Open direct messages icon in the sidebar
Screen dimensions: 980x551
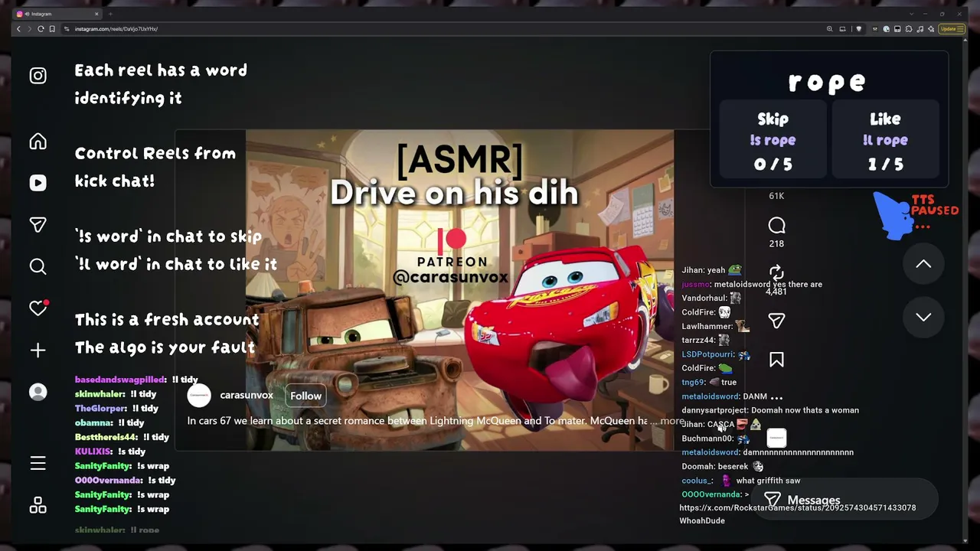tap(38, 224)
